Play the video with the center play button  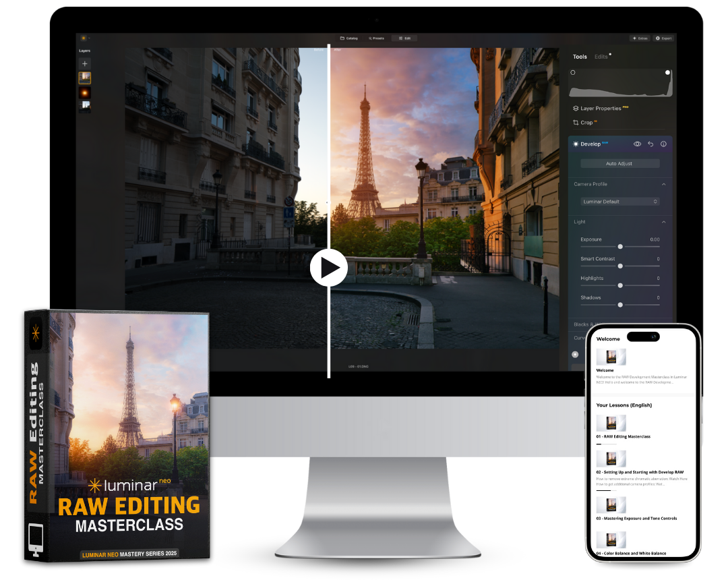(x=329, y=268)
